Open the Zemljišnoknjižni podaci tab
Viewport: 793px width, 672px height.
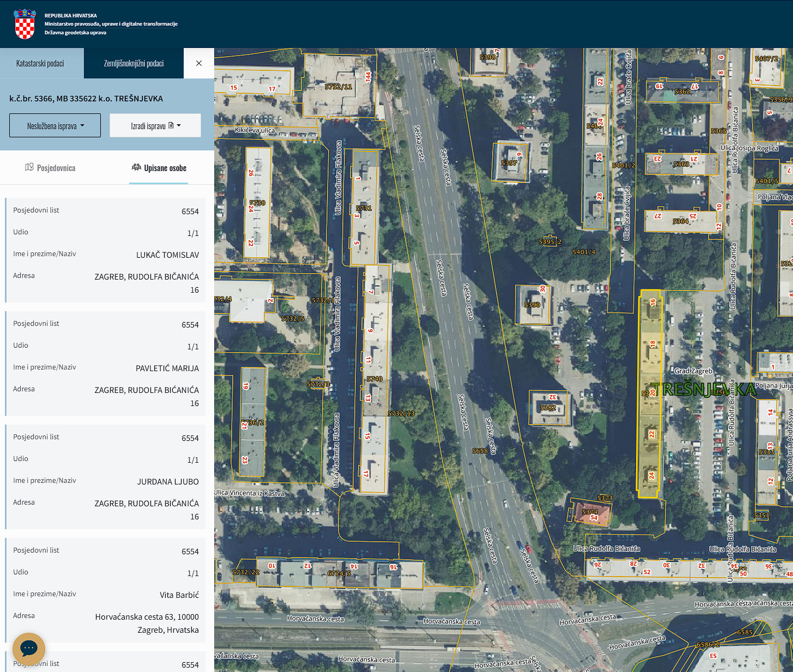tap(134, 63)
